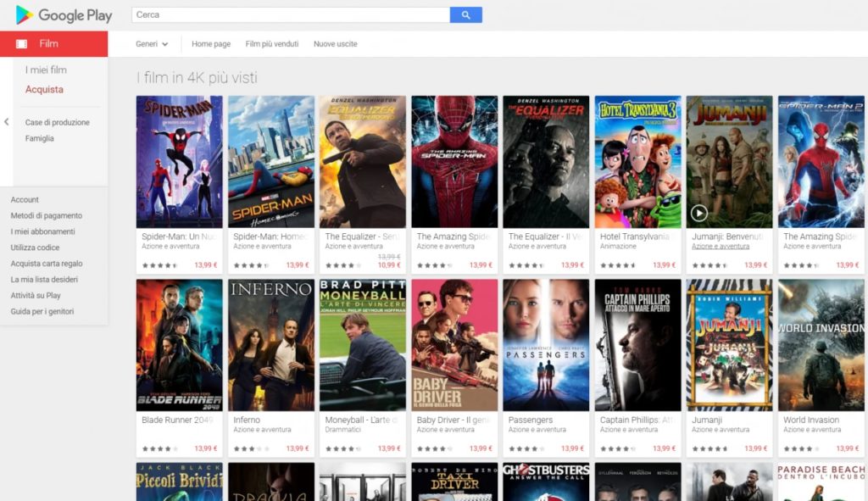Open the first The Amazing Spider-Man poster
Viewport: 868px width, 501px height.
[x=454, y=162]
